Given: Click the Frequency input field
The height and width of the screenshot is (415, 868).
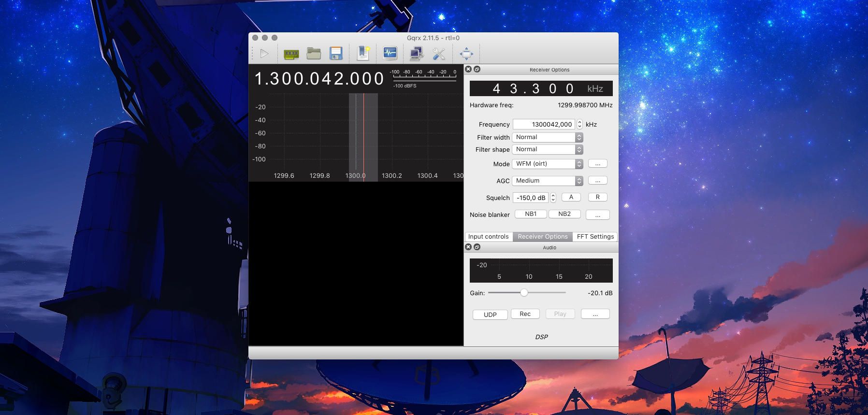Looking at the screenshot, I should pos(544,124).
